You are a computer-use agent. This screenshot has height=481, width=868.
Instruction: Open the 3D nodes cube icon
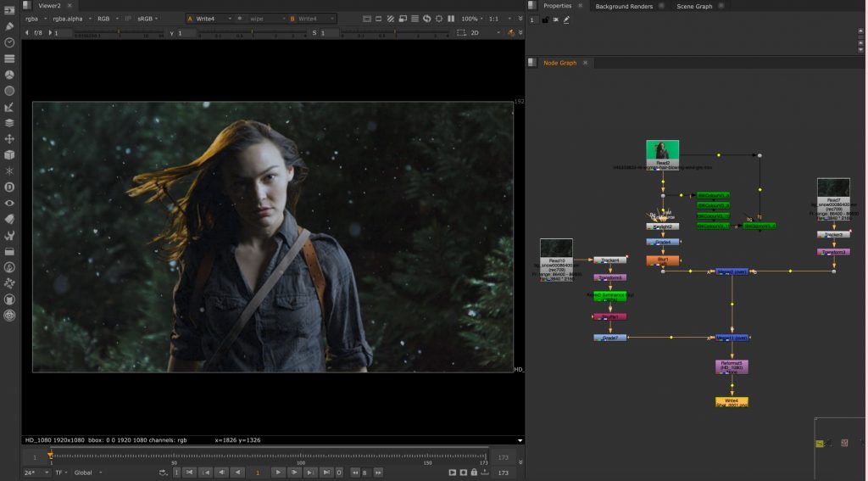9,155
